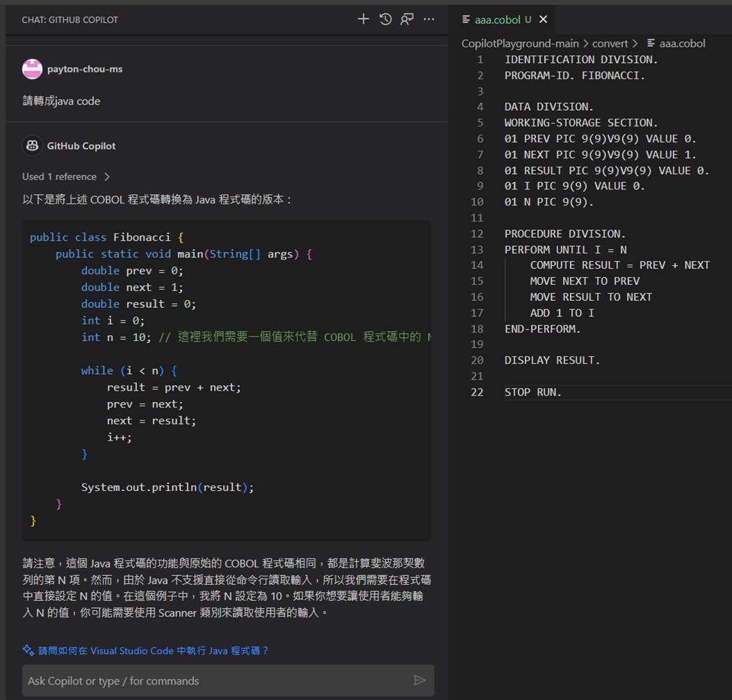
Task: Open the More Actions ellipsis menu
Action: (429, 20)
